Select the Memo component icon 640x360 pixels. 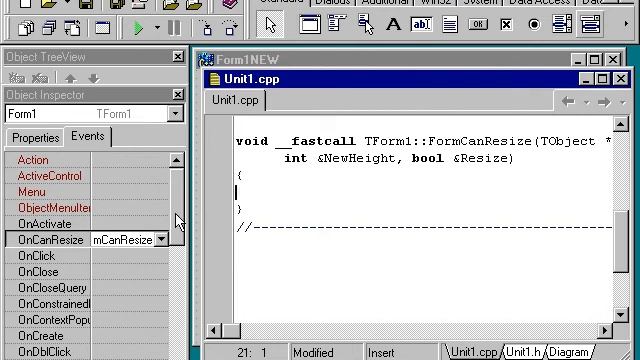450,24
